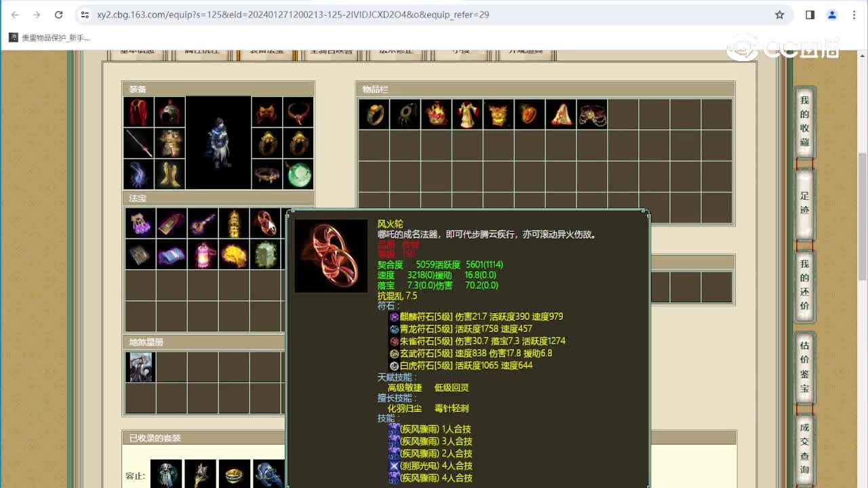868x488 pixels.
Task: Select the golden boots equipment icon
Action: pos(170,174)
